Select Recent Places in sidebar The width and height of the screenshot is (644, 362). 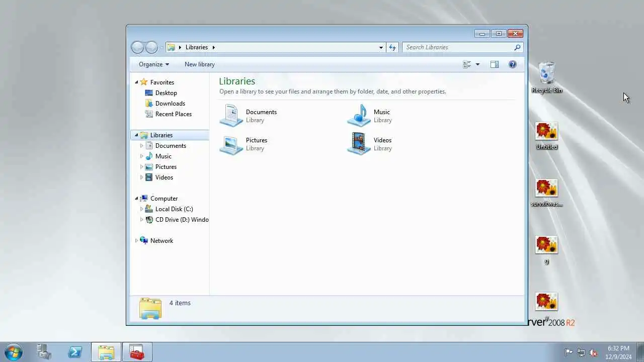tap(174, 114)
